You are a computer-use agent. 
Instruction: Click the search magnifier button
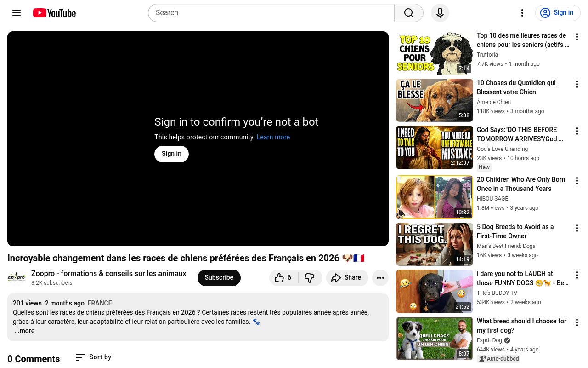click(409, 13)
